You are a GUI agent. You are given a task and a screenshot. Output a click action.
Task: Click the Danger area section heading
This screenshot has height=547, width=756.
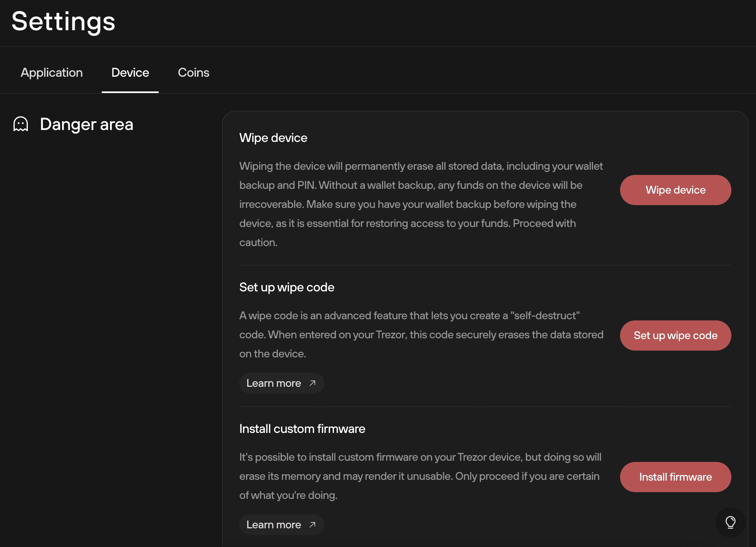click(87, 124)
